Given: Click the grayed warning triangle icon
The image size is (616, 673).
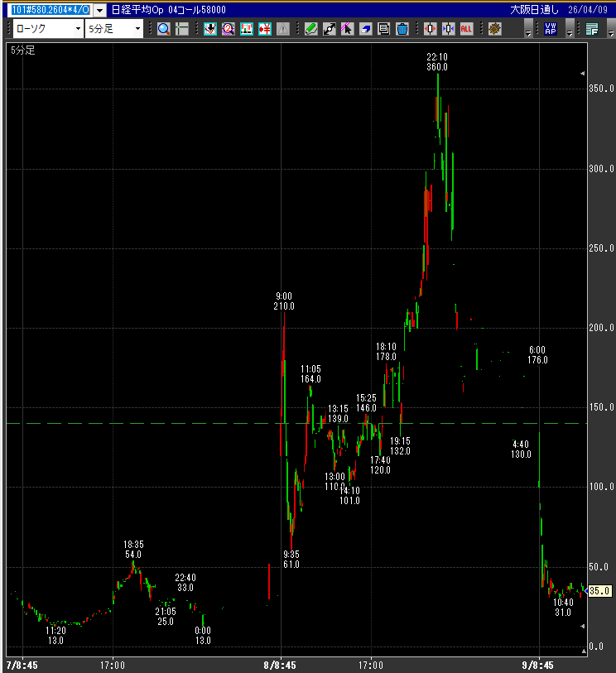Looking at the screenshot, I should pos(283,29).
